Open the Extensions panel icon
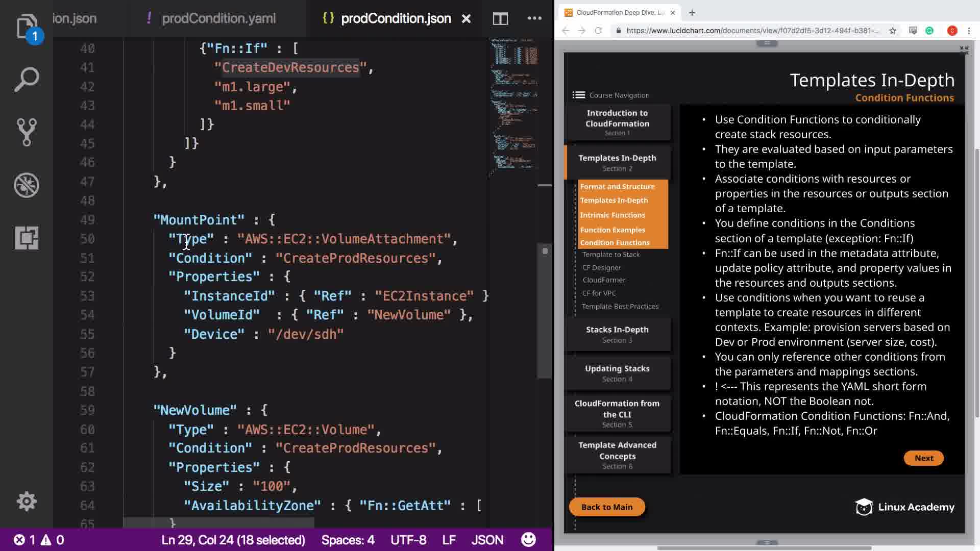 pyautogui.click(x=26, y=238)
